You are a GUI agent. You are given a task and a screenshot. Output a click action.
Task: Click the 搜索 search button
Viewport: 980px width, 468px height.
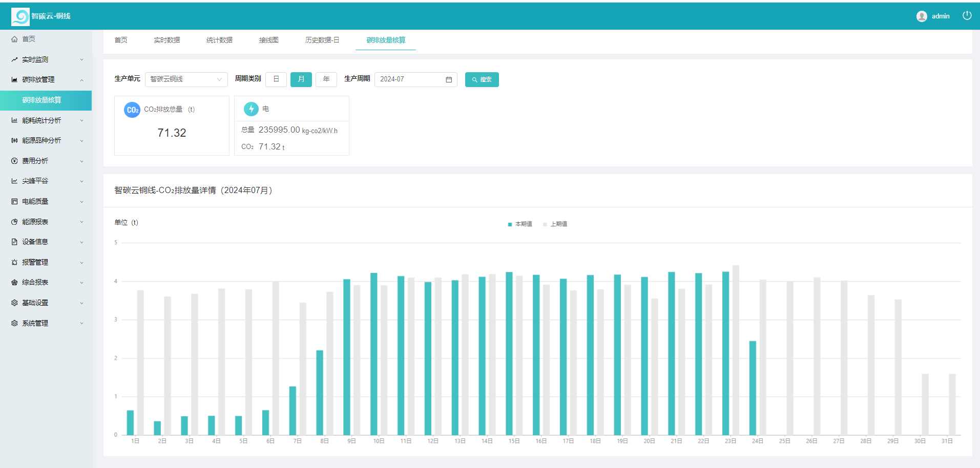(482, 79)
